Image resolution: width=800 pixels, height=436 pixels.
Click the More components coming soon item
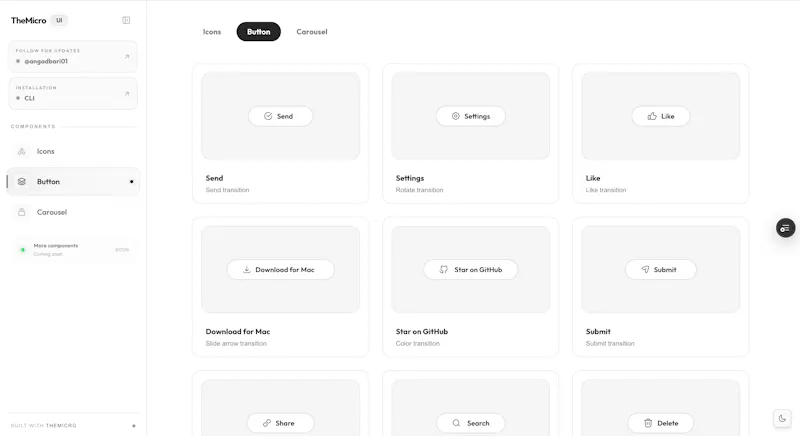coord(73,250)
